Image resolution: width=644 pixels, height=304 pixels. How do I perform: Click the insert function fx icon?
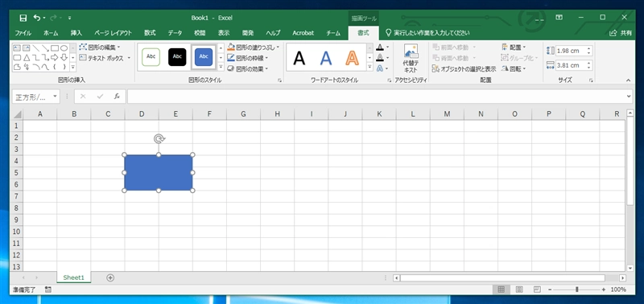[x=117, y=97]
